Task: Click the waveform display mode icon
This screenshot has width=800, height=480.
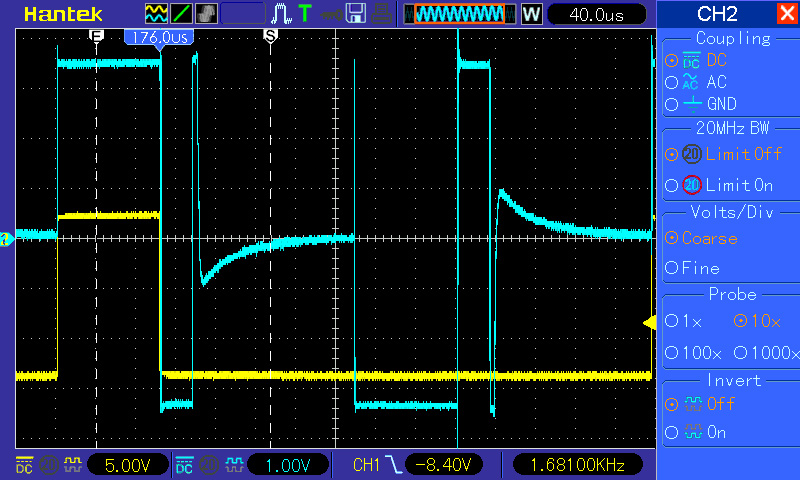Action: pyautogui.click(x=157, y=14)
